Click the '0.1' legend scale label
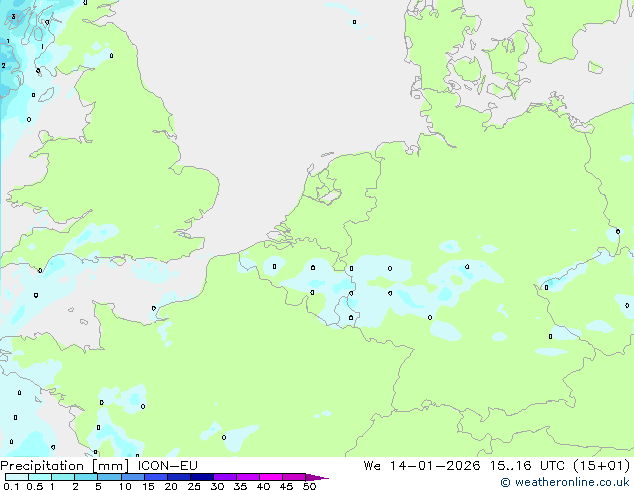The image size is (634, 490). (x=11, y=486)
